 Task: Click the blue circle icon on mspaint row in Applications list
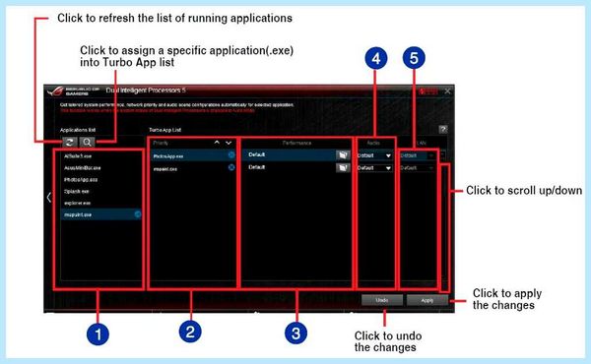point(138,214)
